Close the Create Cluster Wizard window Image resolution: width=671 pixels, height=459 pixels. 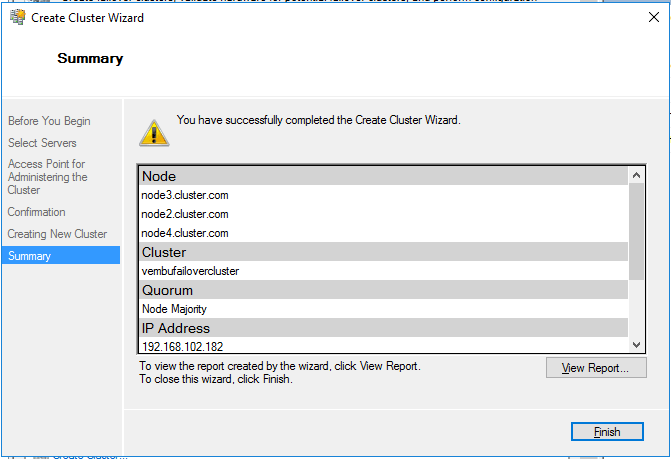pyautogui.click(x=653, y=17)
